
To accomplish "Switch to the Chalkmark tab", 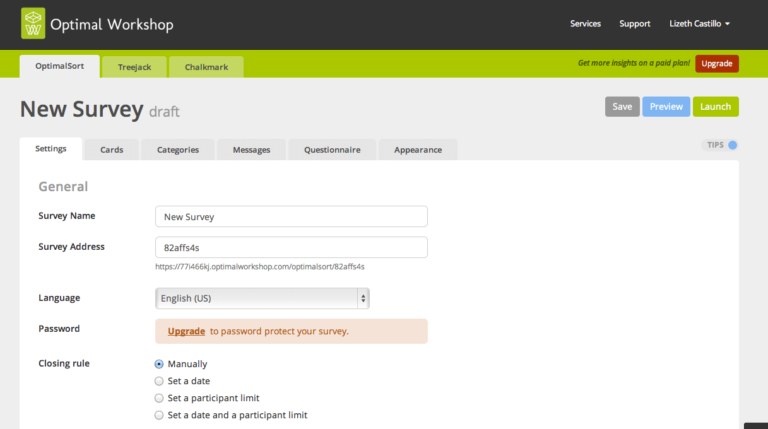I will (206, 67).
